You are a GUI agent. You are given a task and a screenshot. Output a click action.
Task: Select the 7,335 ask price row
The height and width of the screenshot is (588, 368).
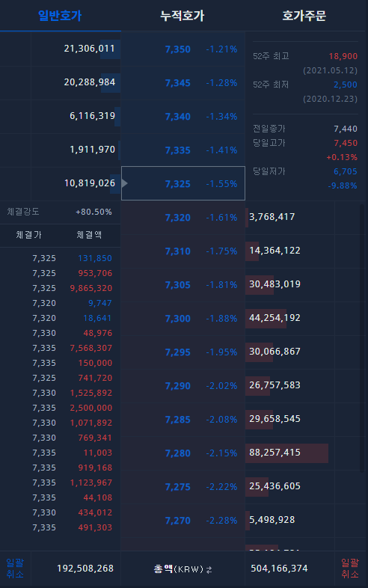[x=183, y=150]
